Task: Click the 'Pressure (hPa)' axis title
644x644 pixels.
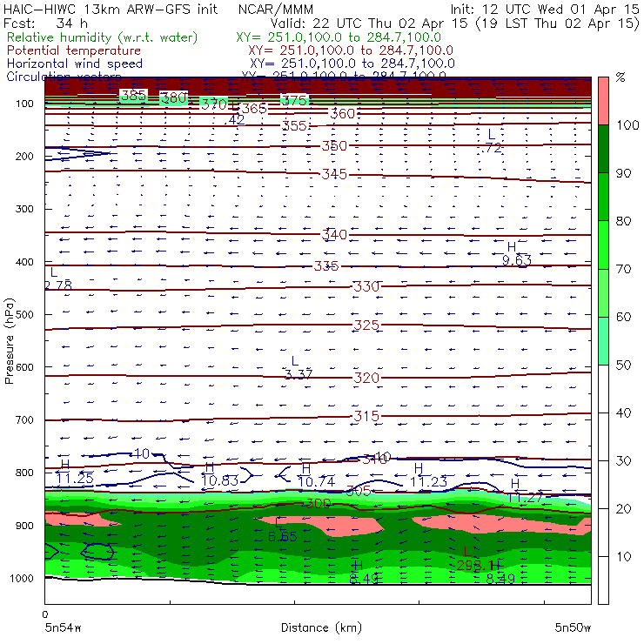Action: pos(9,341)
